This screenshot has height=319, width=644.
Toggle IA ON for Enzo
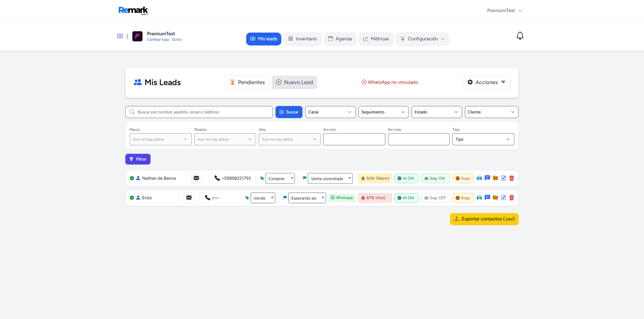407,198
